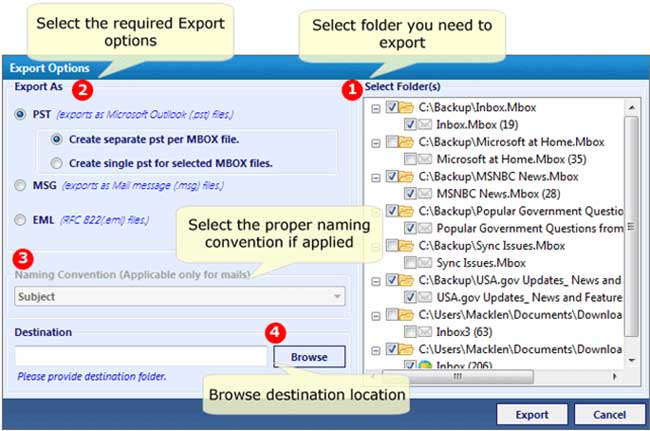Viewport: 650px width, 431px height.
Task: Click the mail icon beside Microsoft at Home.Mbox (35)
Action: tap(424, 159)
